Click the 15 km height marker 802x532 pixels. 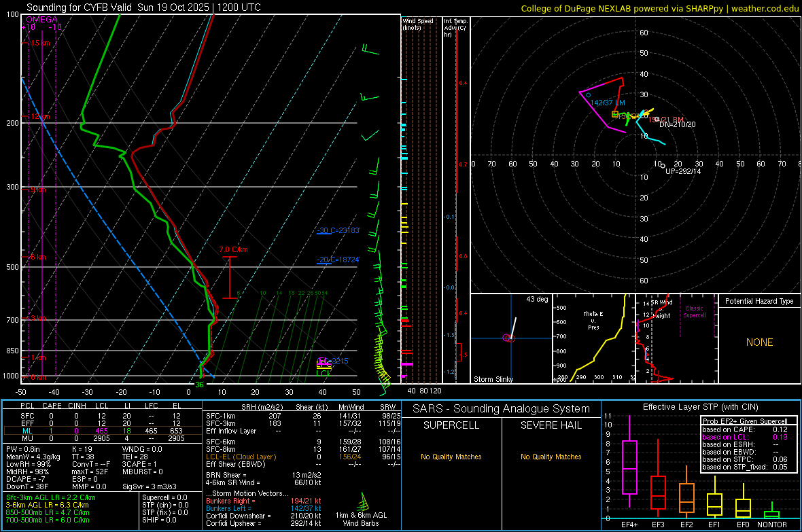(40, 43)
